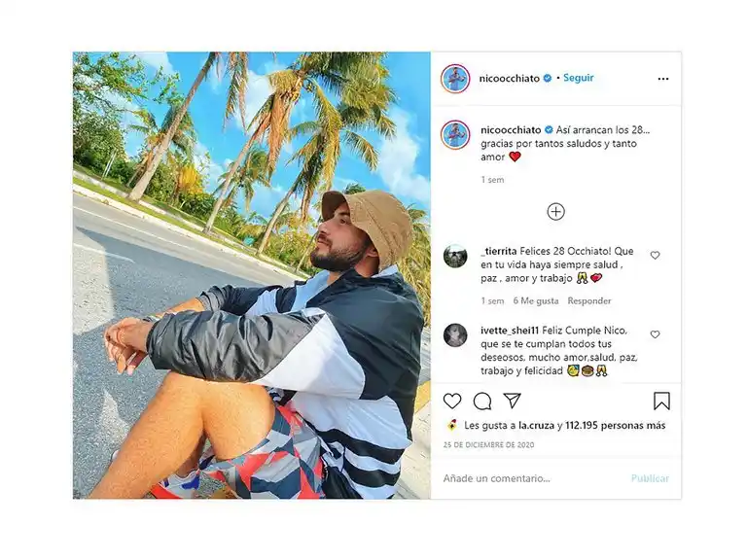The height and width of the screenshot is (560, 747).
Task: Reply to _tierrita's comment via Responder
Action: point(589,301)
